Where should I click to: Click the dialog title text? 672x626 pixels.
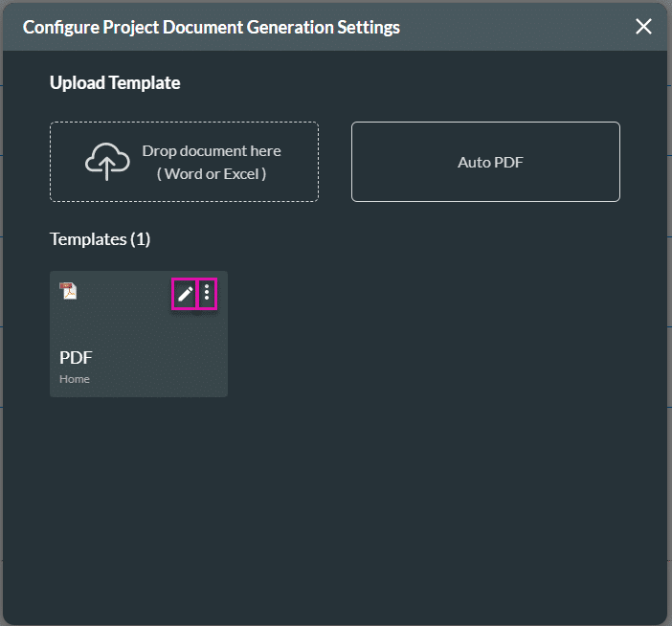[211, 27]
